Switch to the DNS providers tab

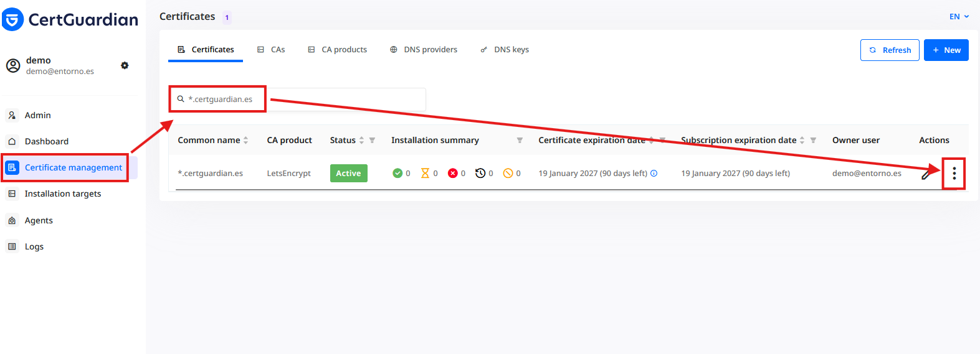coord(424,49)
